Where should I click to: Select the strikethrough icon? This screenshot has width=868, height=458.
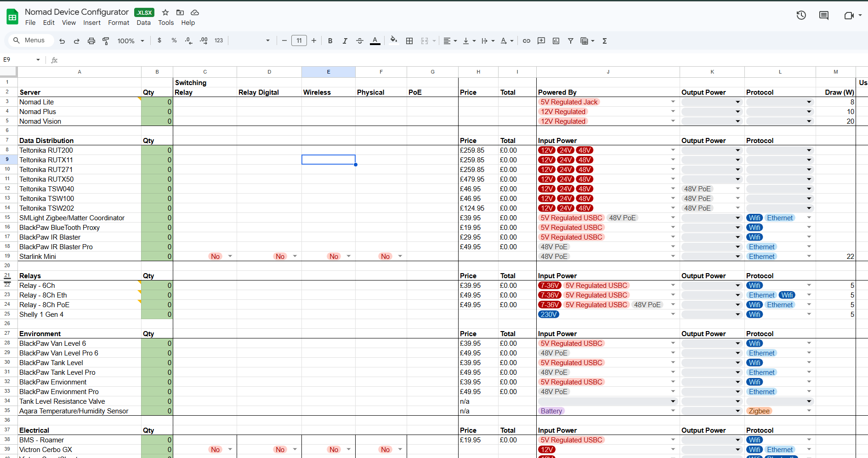[360, 40]
